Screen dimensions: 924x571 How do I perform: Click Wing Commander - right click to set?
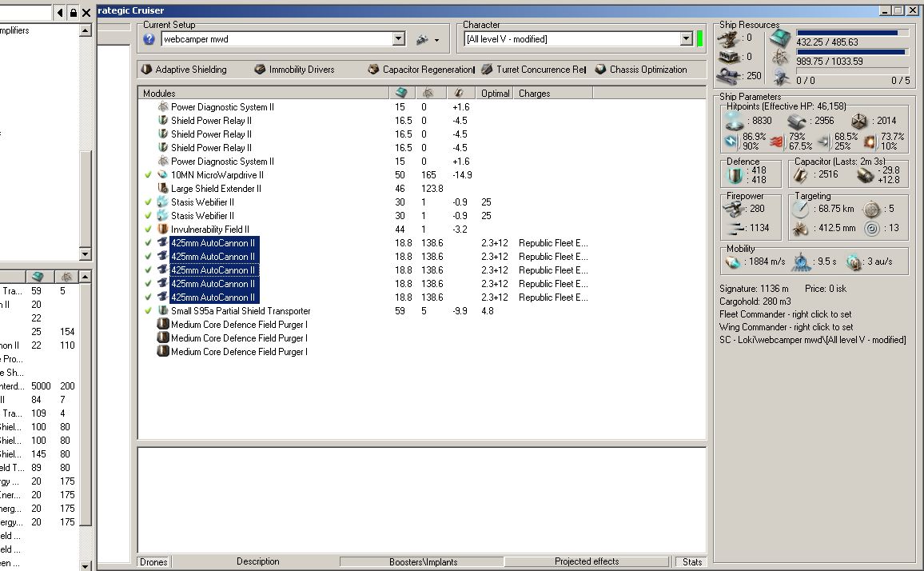[786, 327]
